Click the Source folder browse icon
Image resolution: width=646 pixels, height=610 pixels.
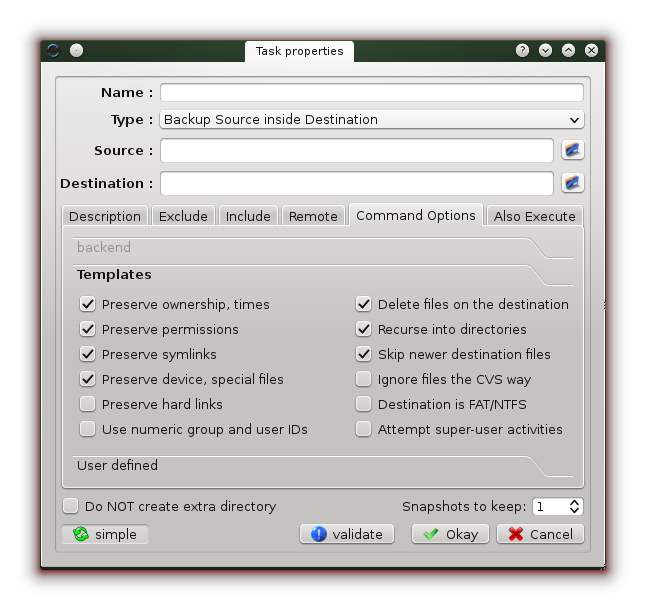point(572,151)
